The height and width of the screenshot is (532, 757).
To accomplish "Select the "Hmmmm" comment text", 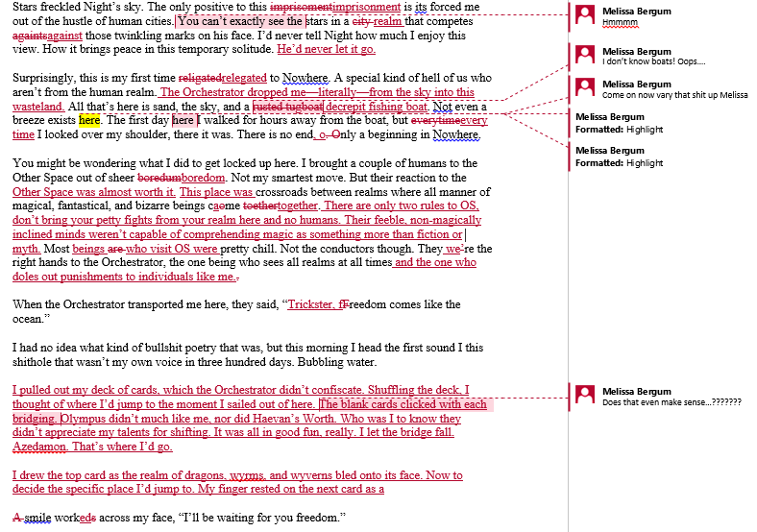I will pyautogui.click(x=618, y=24).
